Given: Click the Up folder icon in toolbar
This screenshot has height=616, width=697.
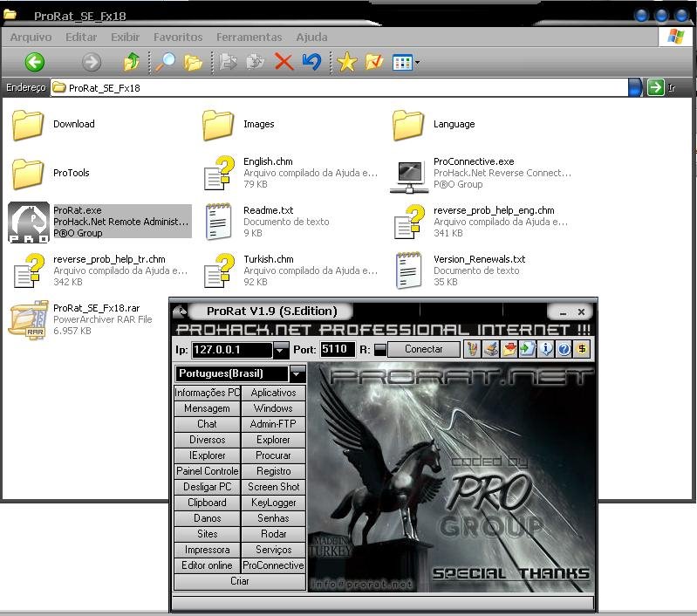Looking at the screenshot, I should point(132,62).
